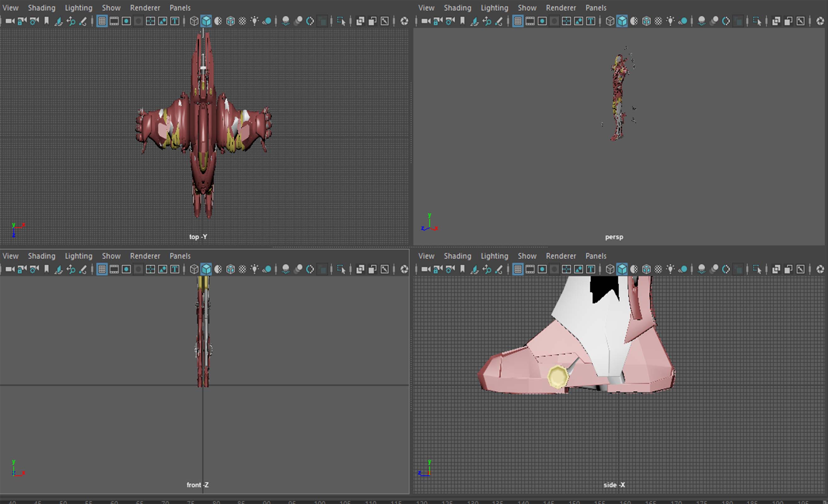Screen dimensions: 828x504
Task: Expand Show menu in the front view panel
Action: tap(111, 256)
